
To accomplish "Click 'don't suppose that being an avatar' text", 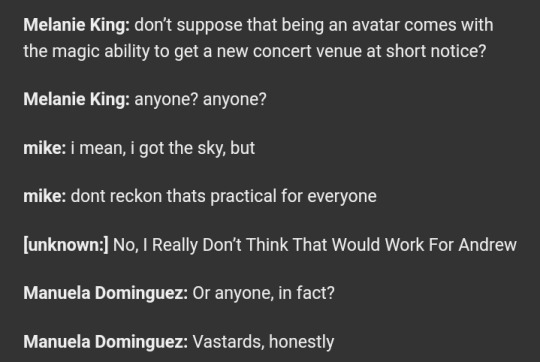I will 241,25.
